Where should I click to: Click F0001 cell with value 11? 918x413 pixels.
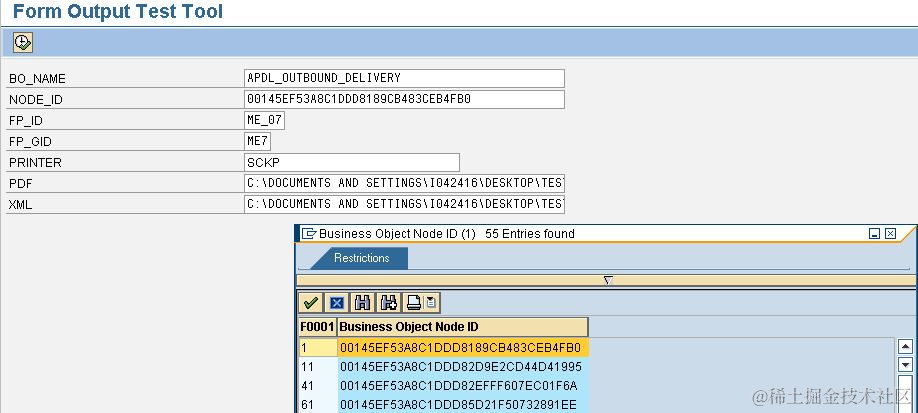coord(318,367)
